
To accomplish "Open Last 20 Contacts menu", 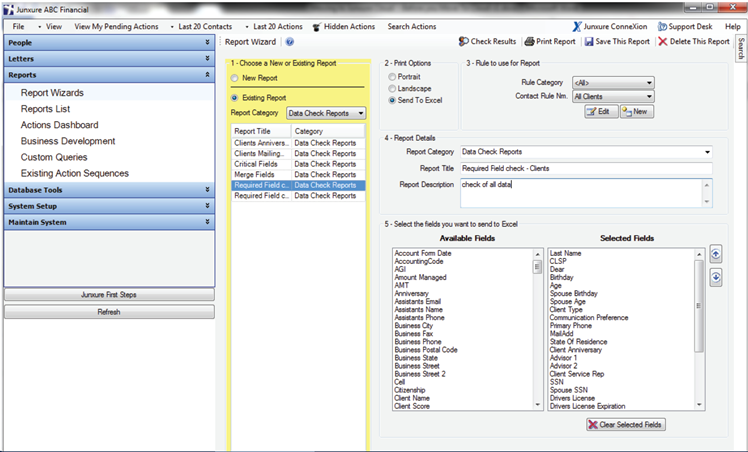I will click(205, 27).
